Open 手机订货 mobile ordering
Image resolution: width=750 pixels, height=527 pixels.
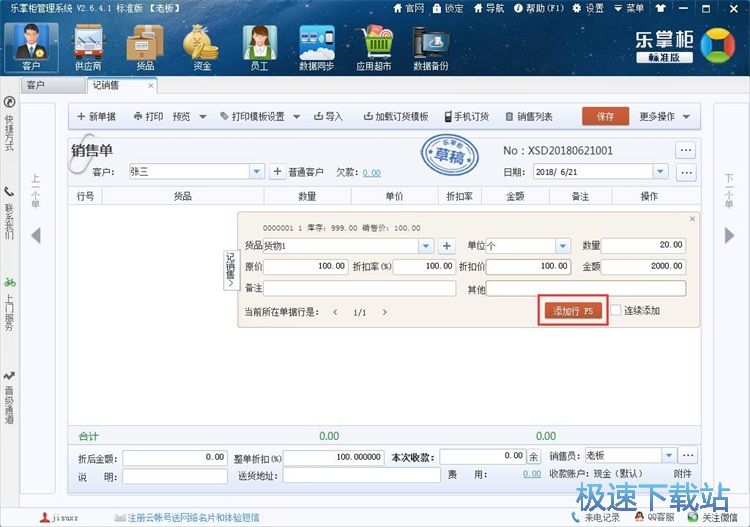[x=466, y=116]
